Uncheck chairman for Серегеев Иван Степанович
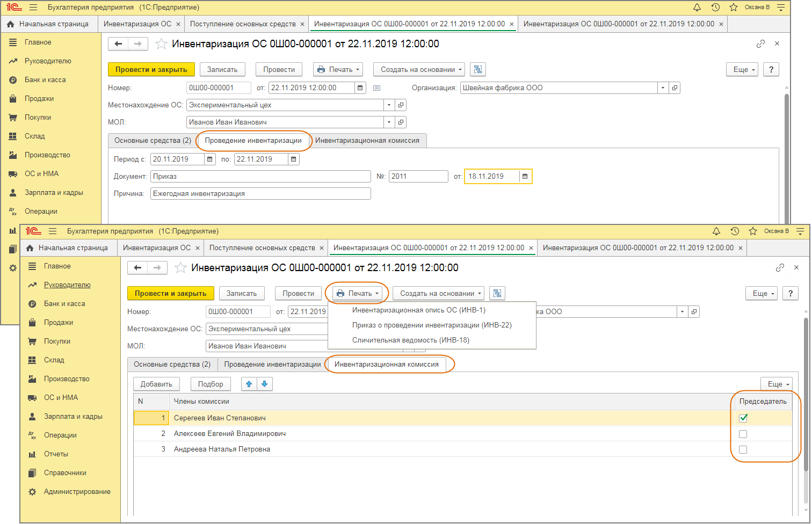Screen dimensions: 812x524 point(743,418)
